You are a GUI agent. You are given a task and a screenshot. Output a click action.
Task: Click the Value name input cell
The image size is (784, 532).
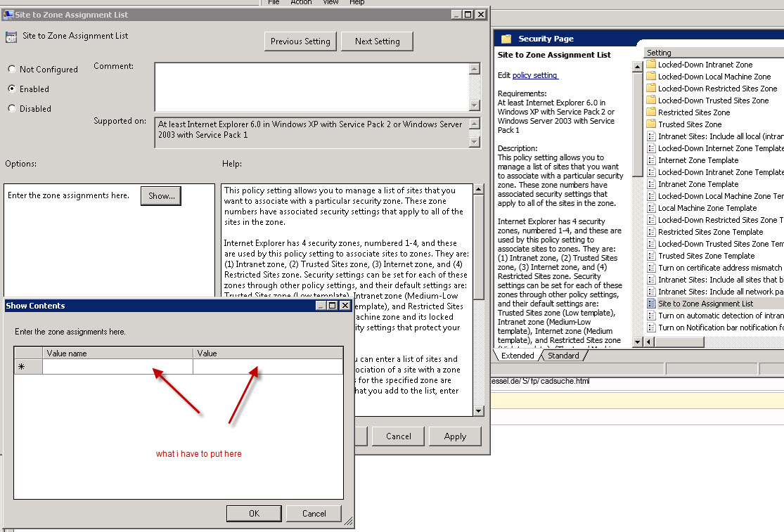117,367
